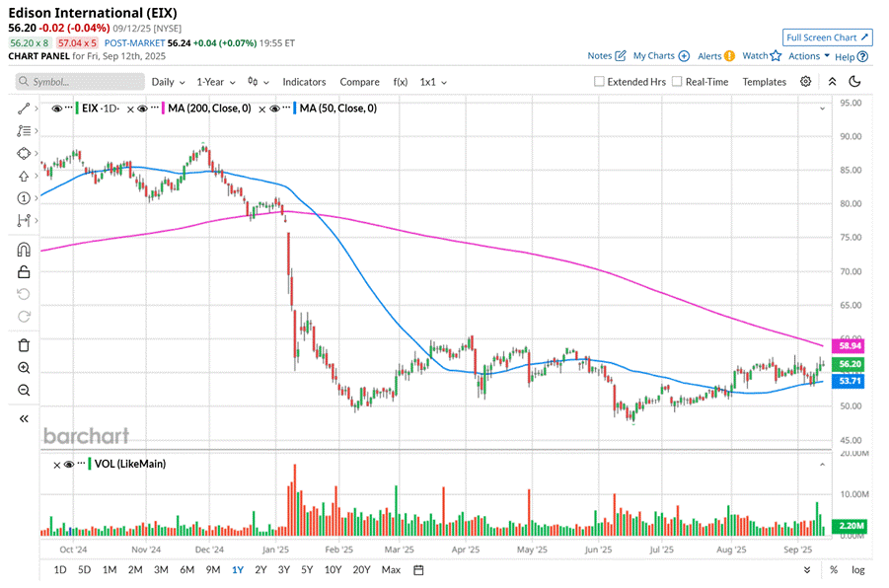The width and height of the screenshot is (889, 588).
Task: Open the measure/range tool
Action: tap(24, 221)
